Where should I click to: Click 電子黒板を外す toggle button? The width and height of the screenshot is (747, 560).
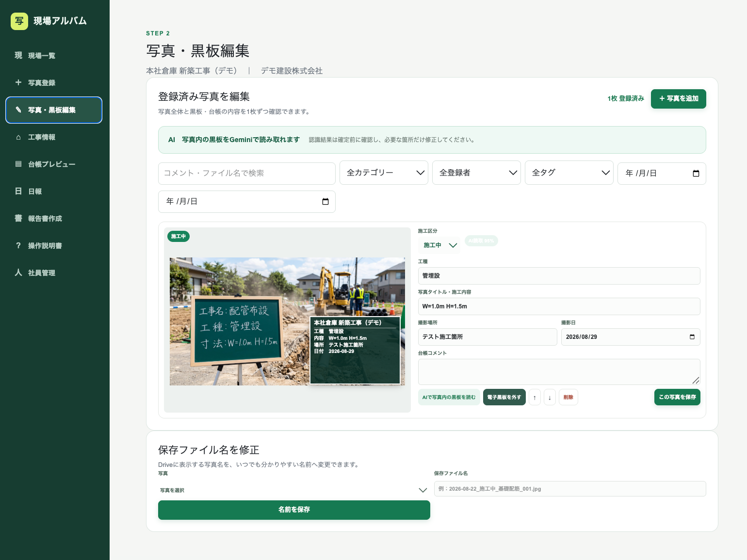(504, 398)
